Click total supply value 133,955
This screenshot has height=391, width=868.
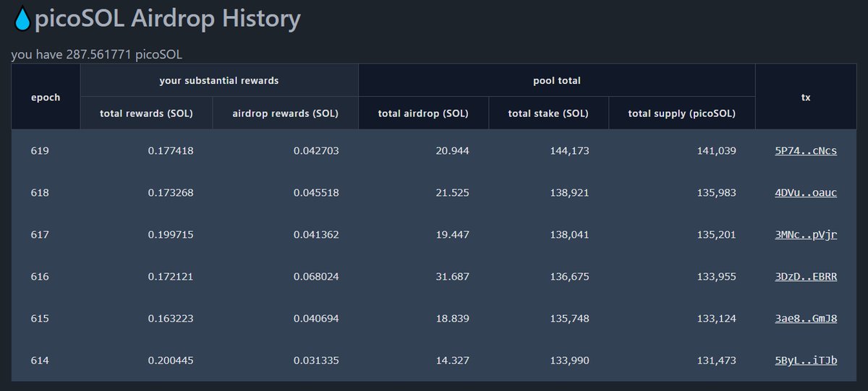click(x=716, y=277)
